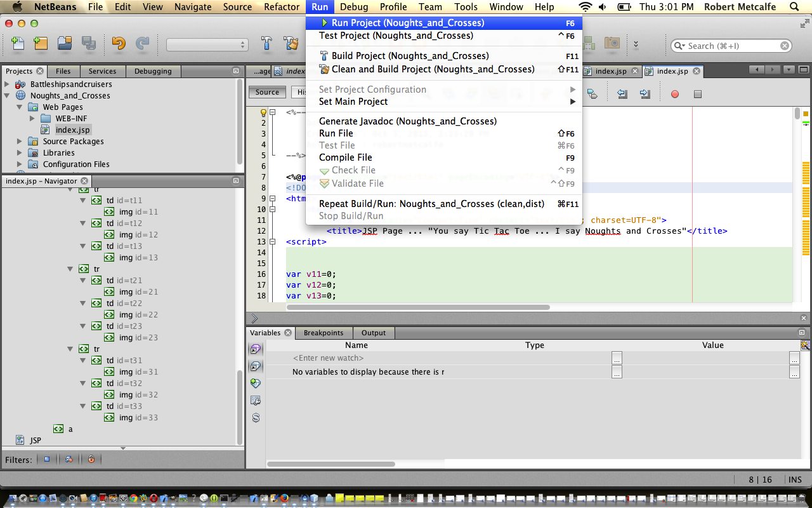Toggle the blue square navigator filter
Screen dimensions: 812x508
pyautogui.click(x=47, y=459)
